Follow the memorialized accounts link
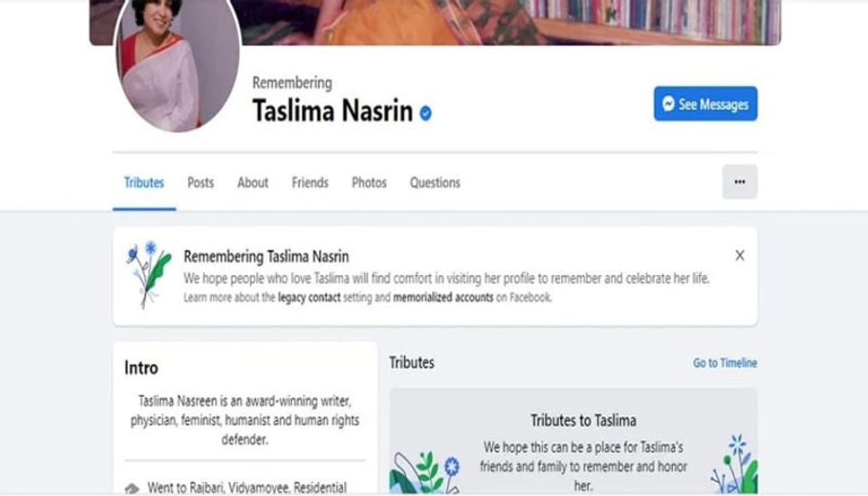Screen dimensions: 868x496 443,297
